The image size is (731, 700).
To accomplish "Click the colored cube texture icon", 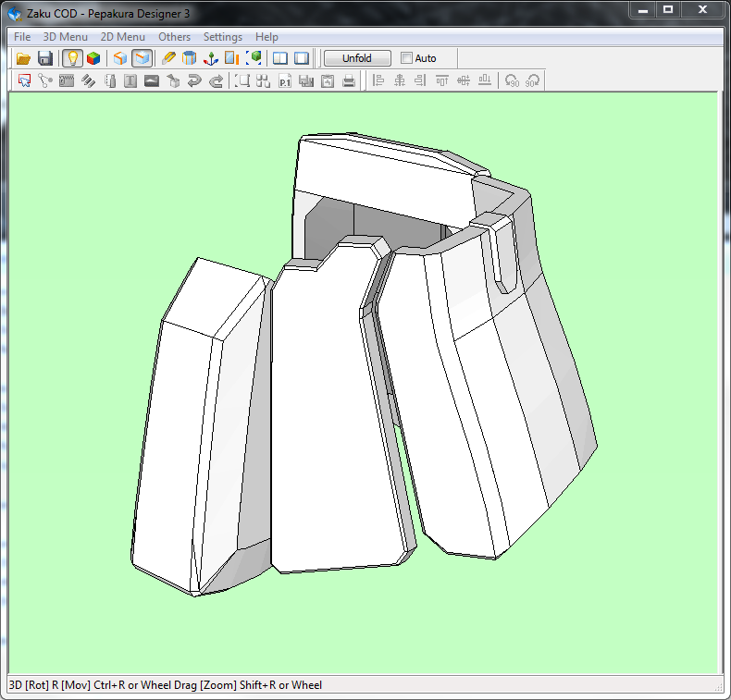I will (93, 58).
